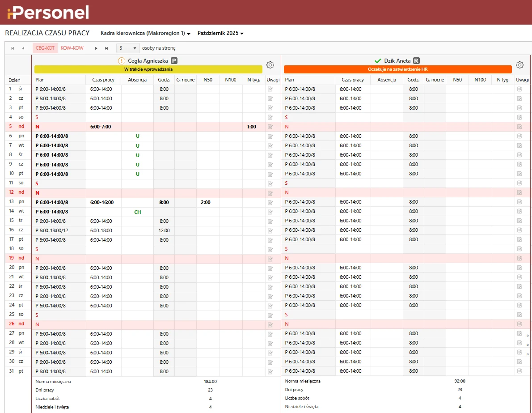Edit notes for Cegła day 13
This screenshot has width=532, height=413.
tap(270, 202)
